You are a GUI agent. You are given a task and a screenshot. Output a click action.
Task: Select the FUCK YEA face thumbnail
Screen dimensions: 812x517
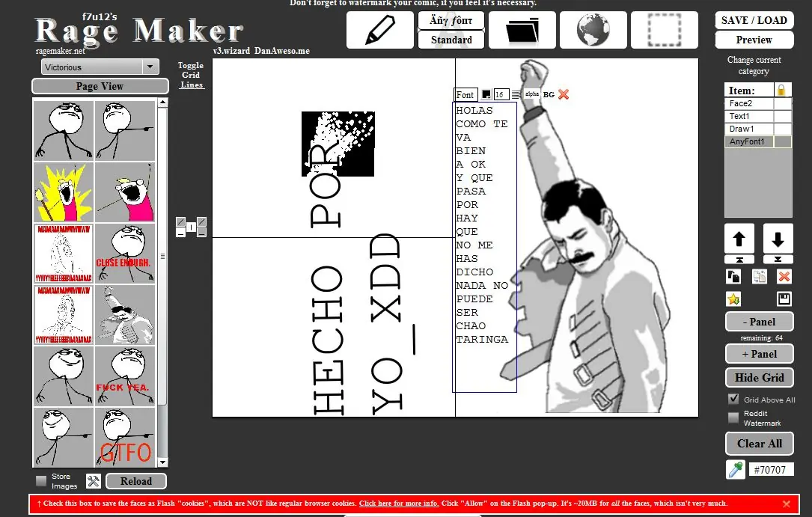(125, 376)
